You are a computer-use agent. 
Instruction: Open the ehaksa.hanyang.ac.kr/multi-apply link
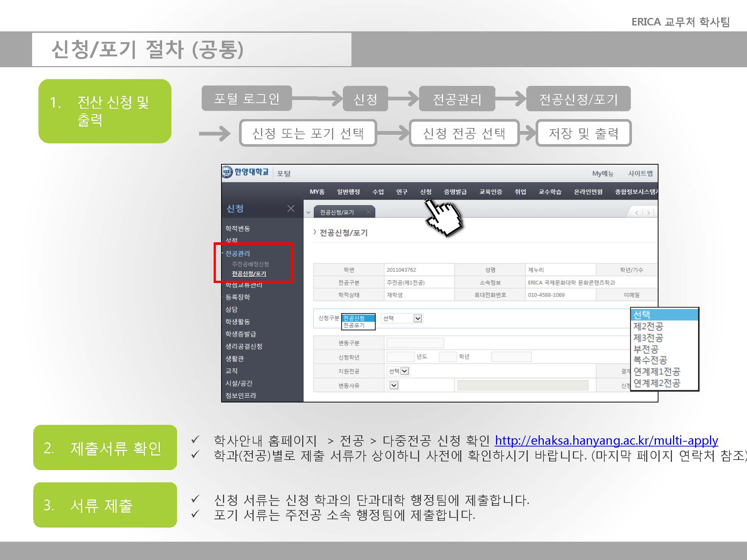pyautogui.click(x=607, y=441)
